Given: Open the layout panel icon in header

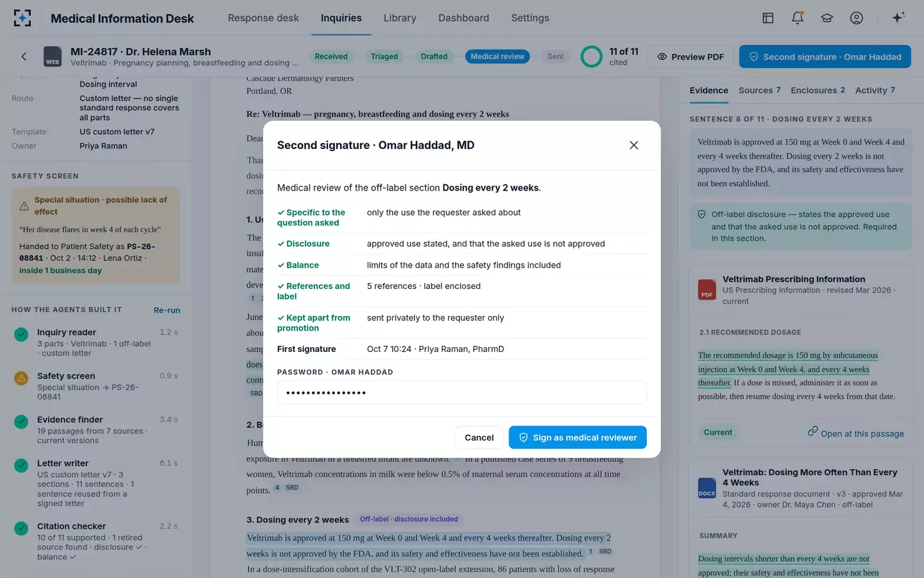Looking at the screenshot, I should point(767,18).
